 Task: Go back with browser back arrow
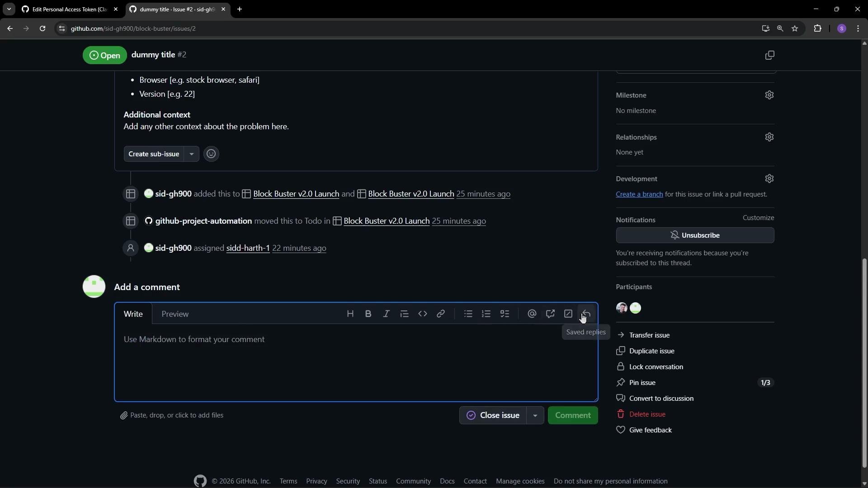point(10,28)
